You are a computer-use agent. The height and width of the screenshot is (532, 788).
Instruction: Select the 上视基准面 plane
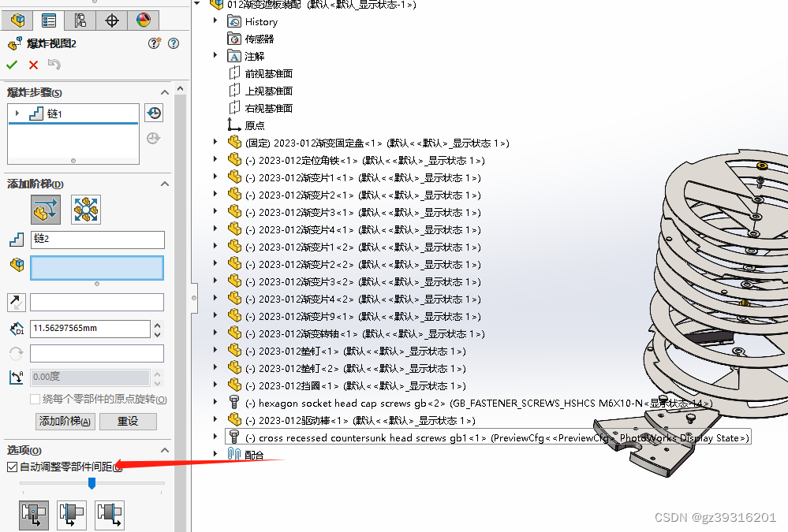point(268,91)
